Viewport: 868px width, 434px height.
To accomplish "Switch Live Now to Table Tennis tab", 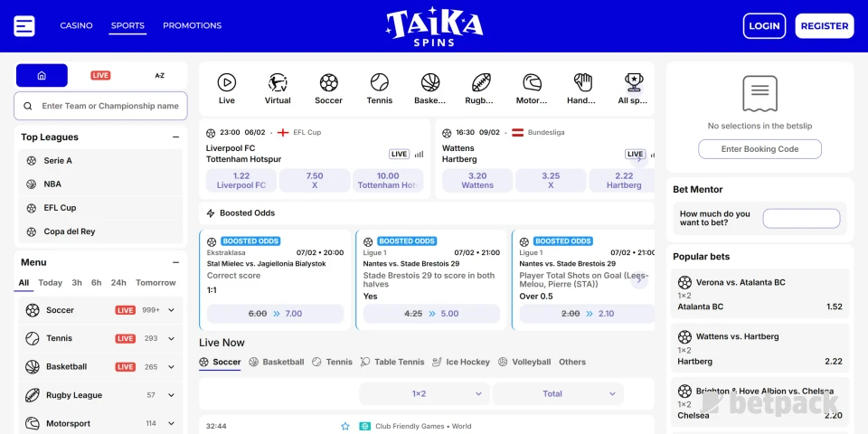I will tap(392, 362).
